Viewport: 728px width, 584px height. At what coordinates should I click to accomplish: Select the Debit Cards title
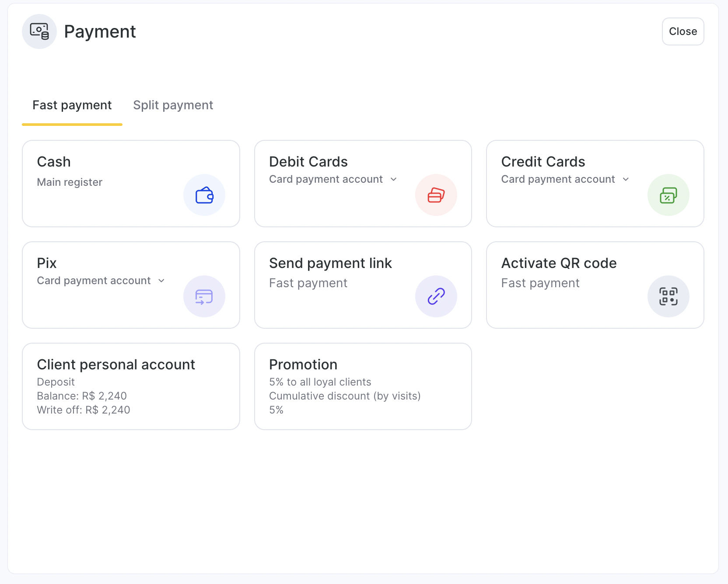pos(308,162)
